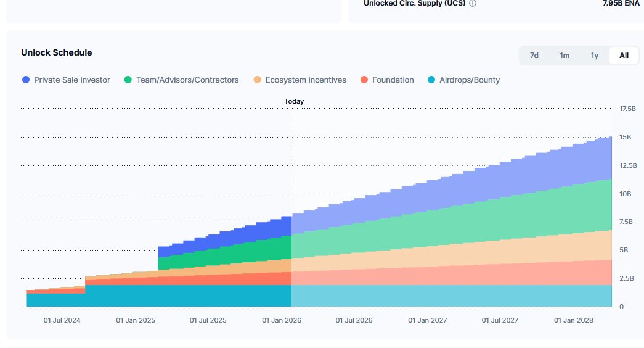
Task: Hide the Airdrops/Bounty series label
Action: pos(470,80)
